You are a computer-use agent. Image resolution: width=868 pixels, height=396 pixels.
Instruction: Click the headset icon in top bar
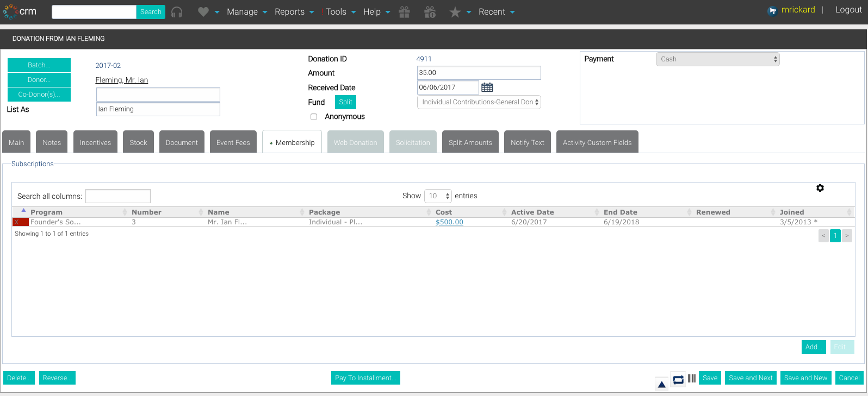click(177, 12)
